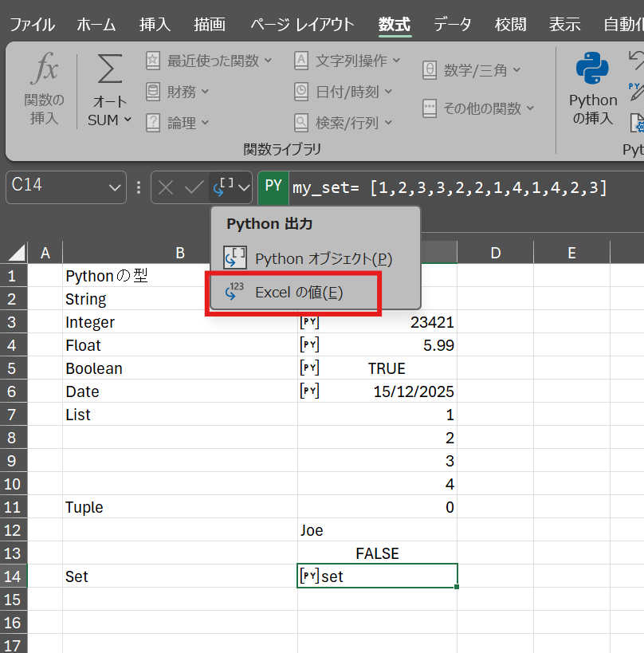
Task: Select the Integer label cell
Action: pyautogui.click(x=180, y=322)
